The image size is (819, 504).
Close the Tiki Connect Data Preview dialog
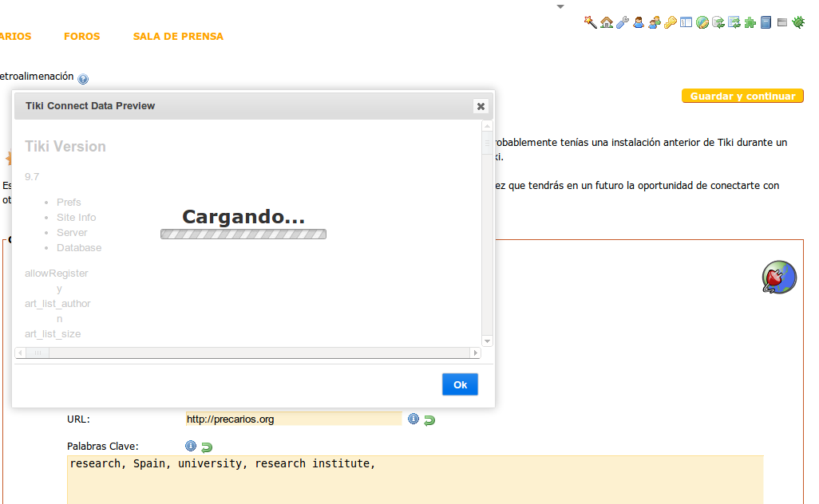tap(481, 106)
